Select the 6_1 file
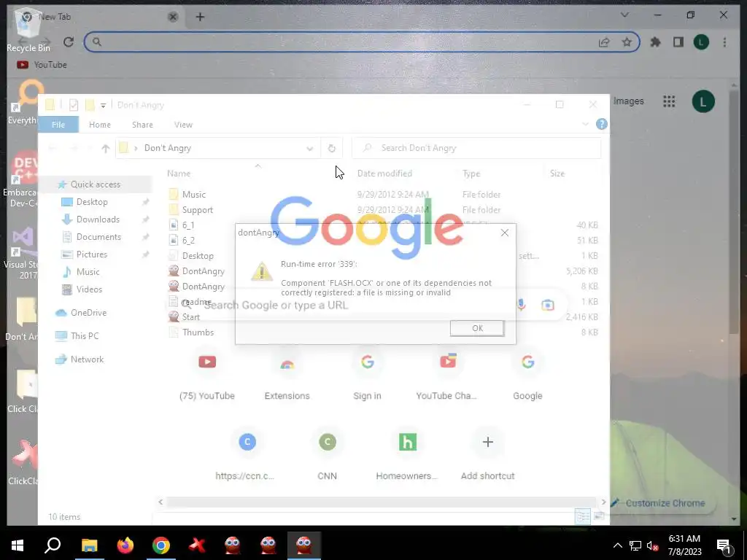Image resolution: width=747 pixels, height=560 pixels. coord(188,225)
